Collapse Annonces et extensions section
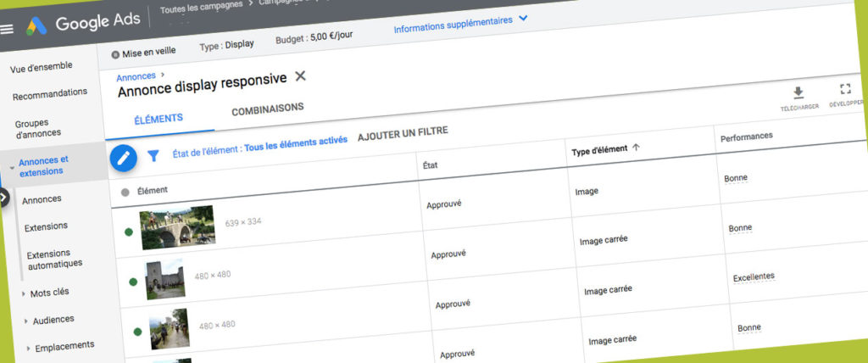 coord(12,167)
